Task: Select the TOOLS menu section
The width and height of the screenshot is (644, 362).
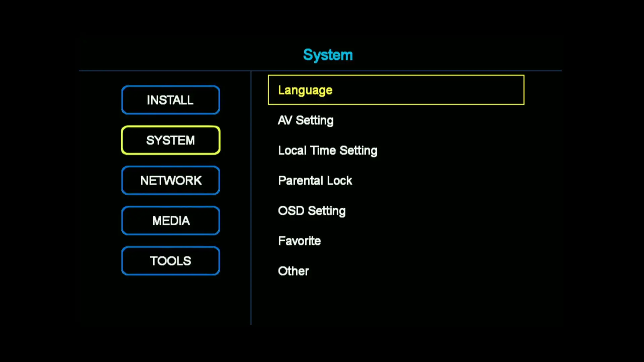Action: point(170,261)
